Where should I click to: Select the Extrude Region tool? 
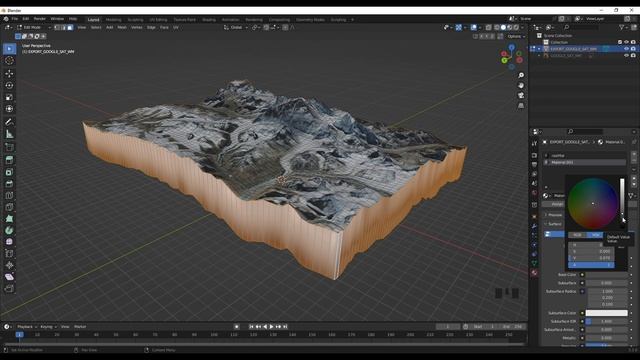[9, 160]
